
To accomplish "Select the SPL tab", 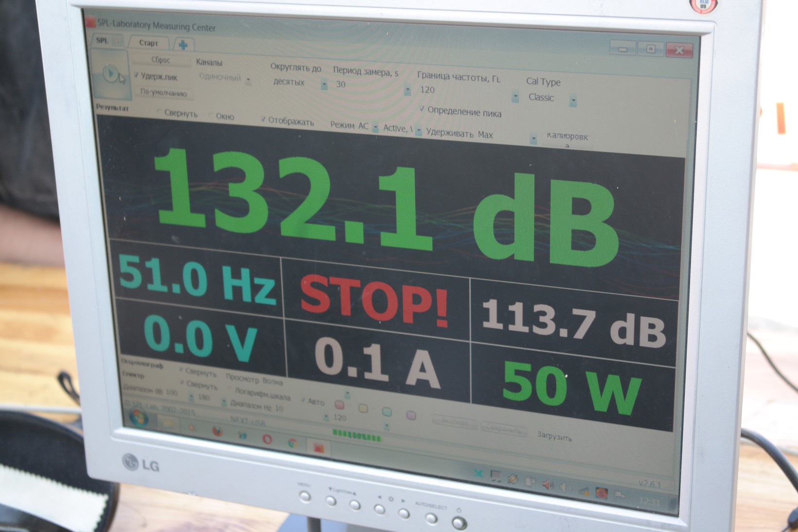I will click(102, 41).
